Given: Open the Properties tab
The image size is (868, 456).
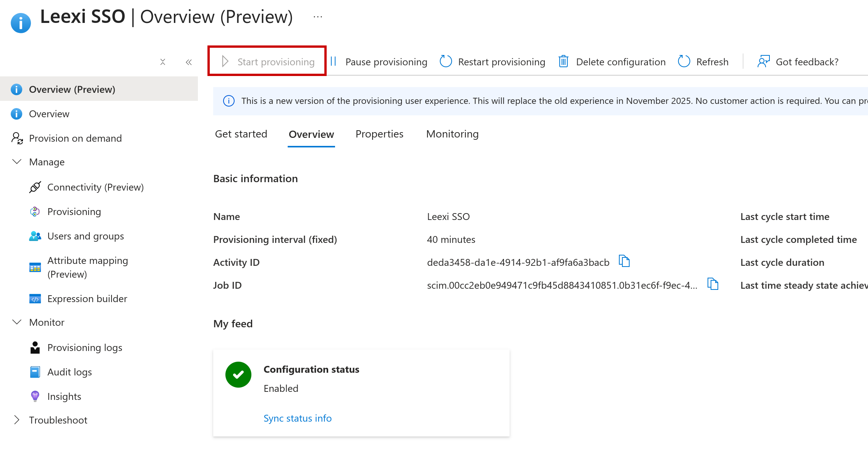Looking at the screenshot, I should [379, 134].
